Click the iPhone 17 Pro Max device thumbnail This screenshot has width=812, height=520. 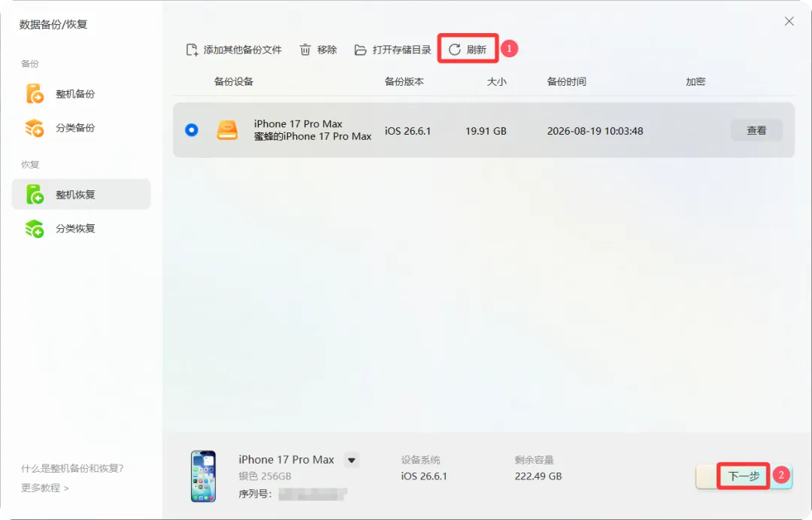(x=204, y=476)
